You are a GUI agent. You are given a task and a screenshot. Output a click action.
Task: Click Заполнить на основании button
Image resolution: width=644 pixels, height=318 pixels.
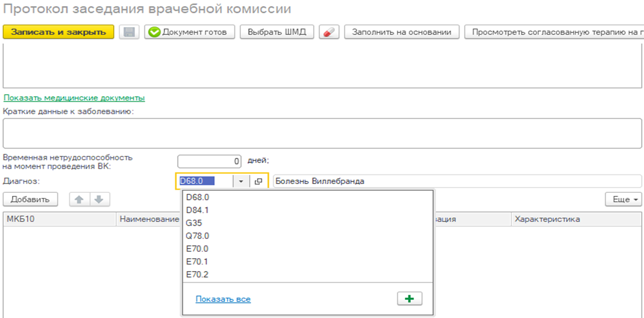coord(401,32)
